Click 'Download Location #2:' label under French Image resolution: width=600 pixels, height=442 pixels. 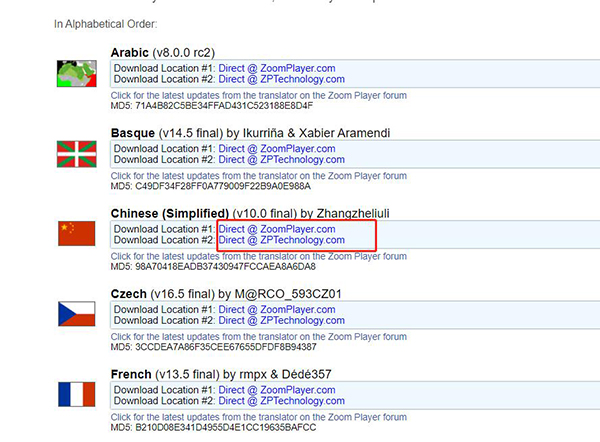tap(165, 401)
